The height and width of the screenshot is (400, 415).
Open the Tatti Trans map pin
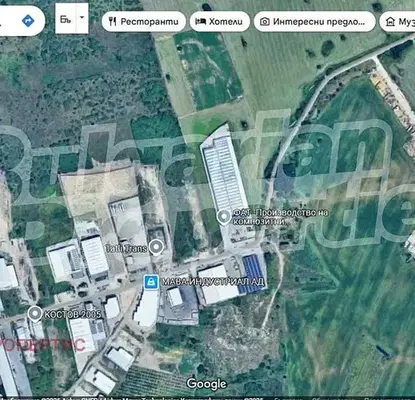pyautogui.click(x=156, y=247)
